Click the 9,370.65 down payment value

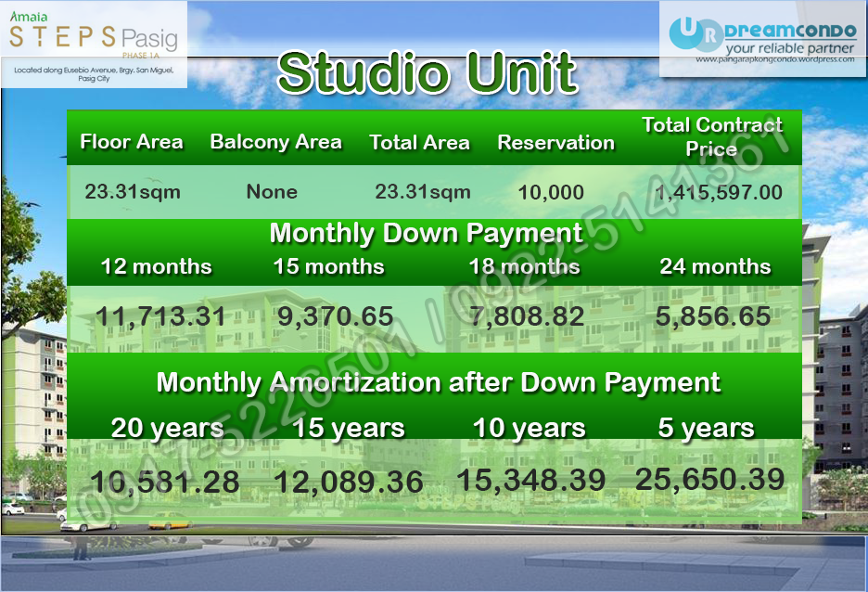coord(336,316)
